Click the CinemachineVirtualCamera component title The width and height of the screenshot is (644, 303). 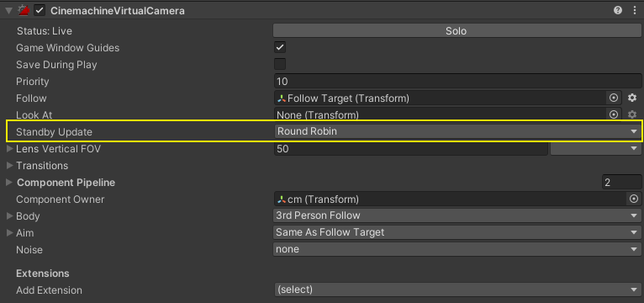click(118, 11)
